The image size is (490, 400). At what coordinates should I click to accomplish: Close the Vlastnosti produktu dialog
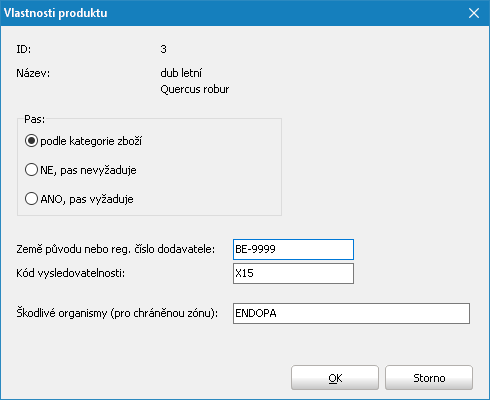tap(474, 13)
